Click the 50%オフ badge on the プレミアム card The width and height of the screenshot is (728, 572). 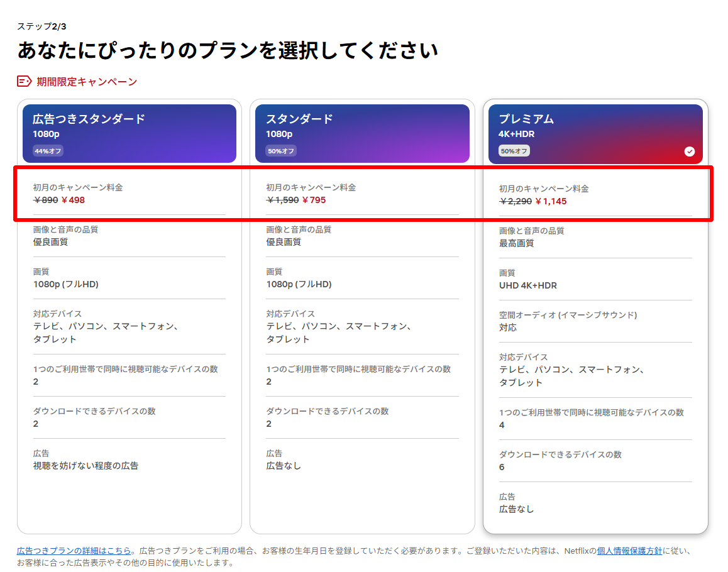(514, 151)
